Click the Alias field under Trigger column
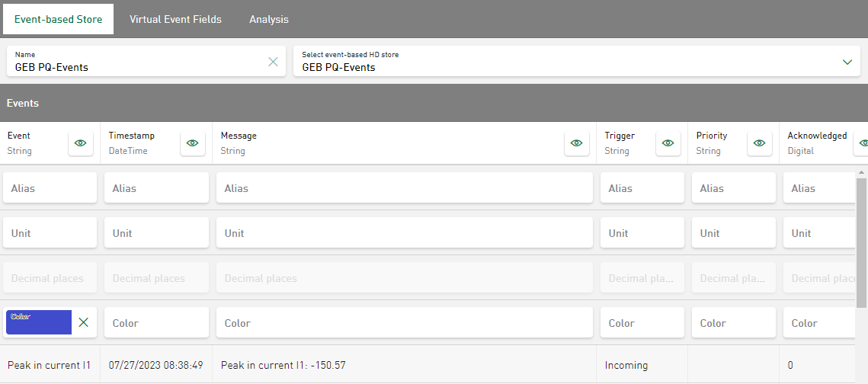Screen dimensions: 868x384 click(x=642, y=188)
